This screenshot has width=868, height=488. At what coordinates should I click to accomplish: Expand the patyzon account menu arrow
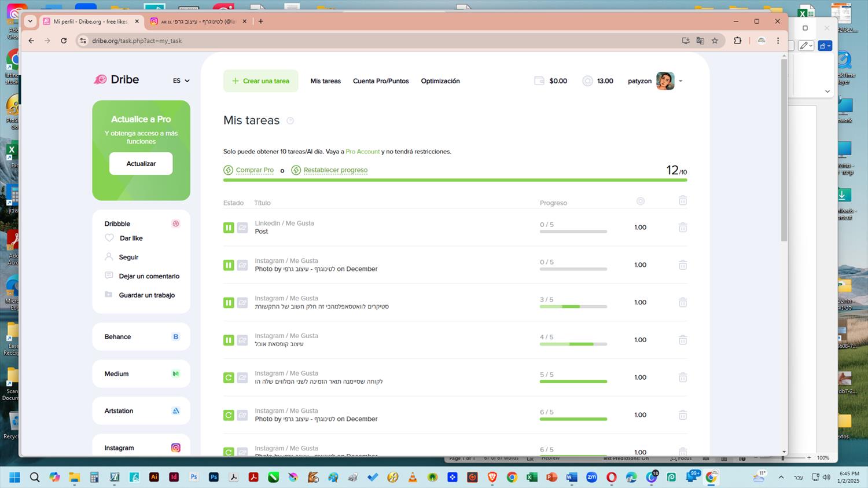click(681, 81)
